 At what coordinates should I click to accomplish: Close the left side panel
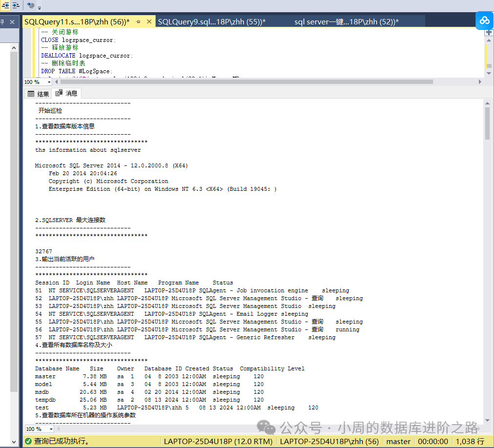coord(12,22)
